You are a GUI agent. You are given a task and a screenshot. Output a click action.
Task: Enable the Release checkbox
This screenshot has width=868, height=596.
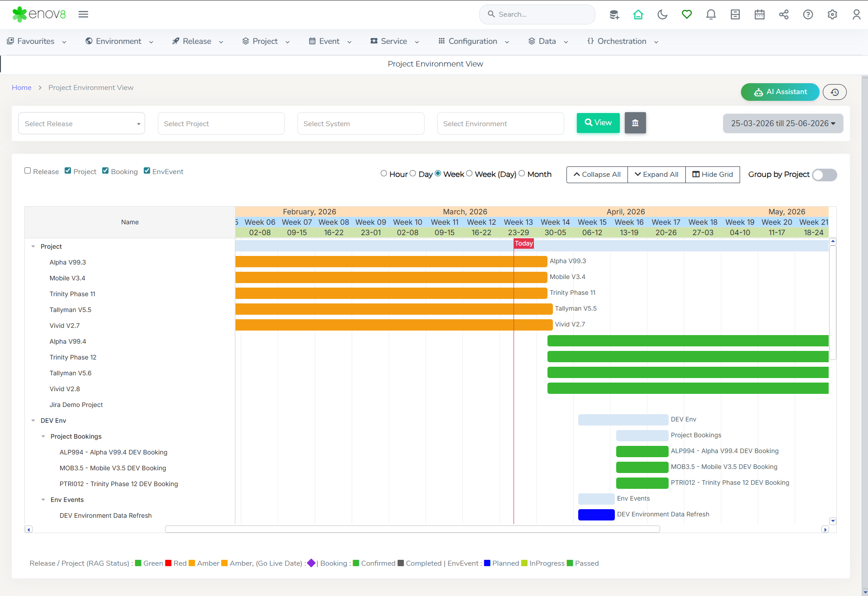(x=28, y=171)
